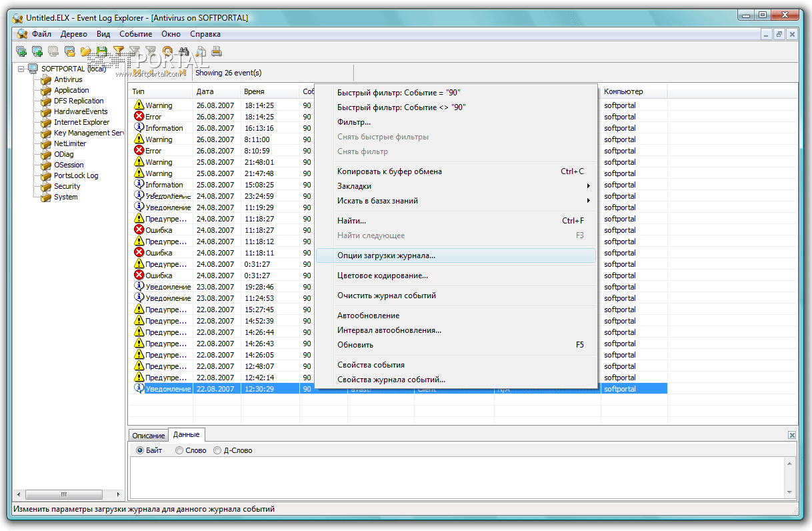The image size is (812, 531).
Task: Click the DFS Replication log icon
Action: 46,101
